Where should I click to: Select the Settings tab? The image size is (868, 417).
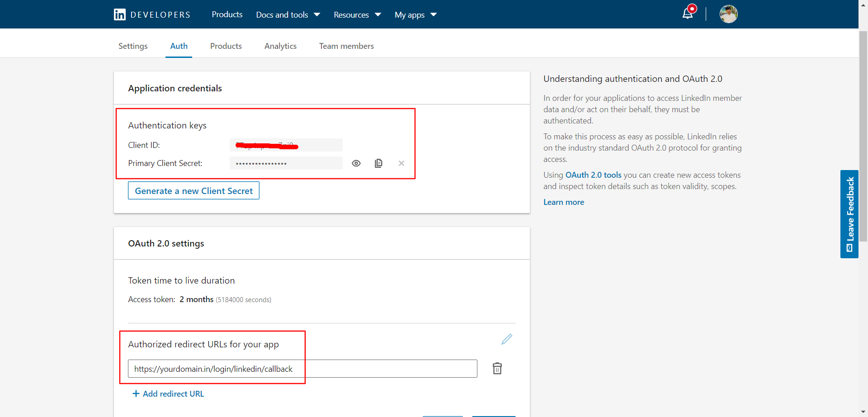pyautogui.click(x=132, y=46)
